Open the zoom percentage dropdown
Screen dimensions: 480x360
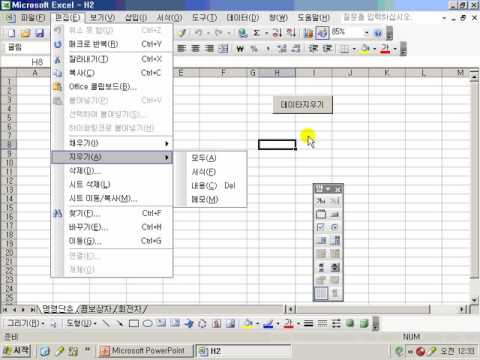(x=366, y=33)
